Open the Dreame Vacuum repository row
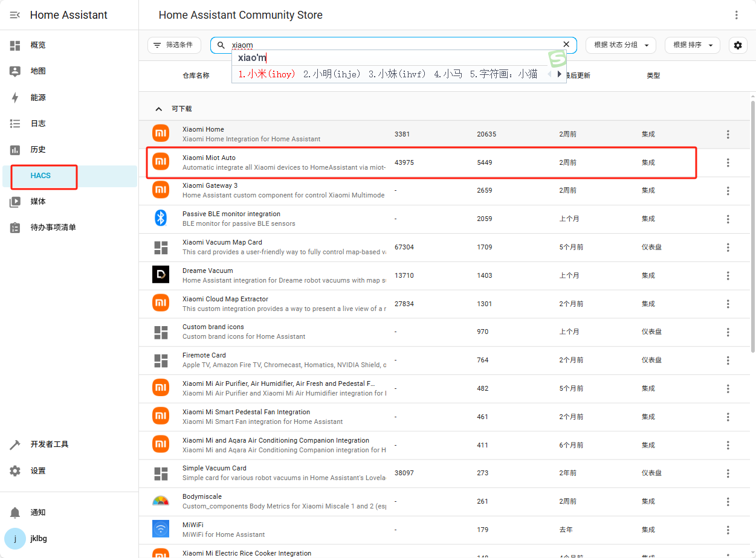Image resolution: width=756 pixels, height=558 pixels. click(x=444, y=276)
